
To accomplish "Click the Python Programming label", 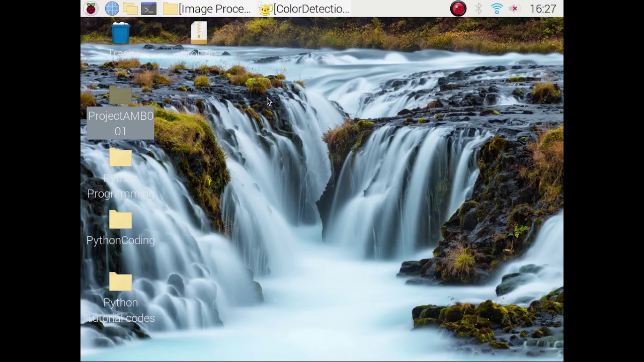I will [x=121, y=186].
